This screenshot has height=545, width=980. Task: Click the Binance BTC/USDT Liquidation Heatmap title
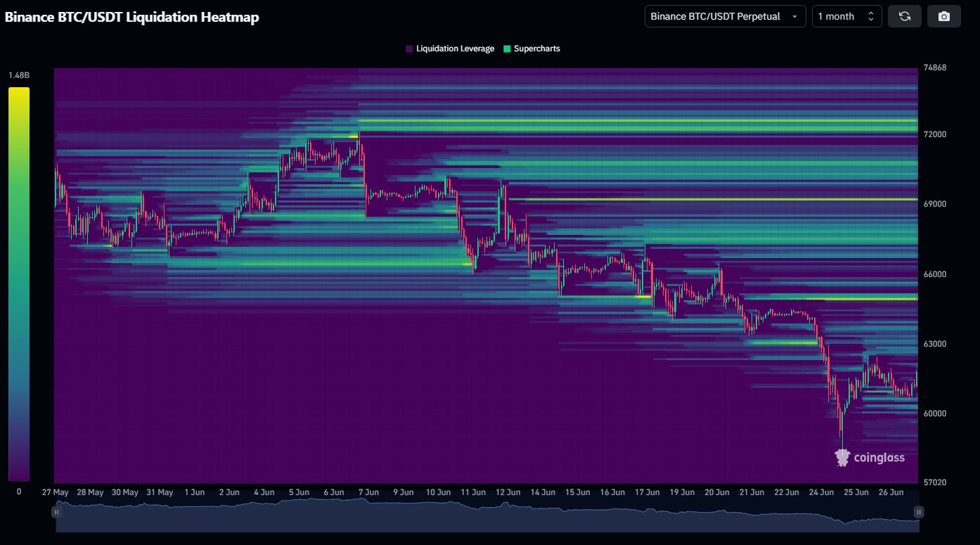(x=132, y=18)
